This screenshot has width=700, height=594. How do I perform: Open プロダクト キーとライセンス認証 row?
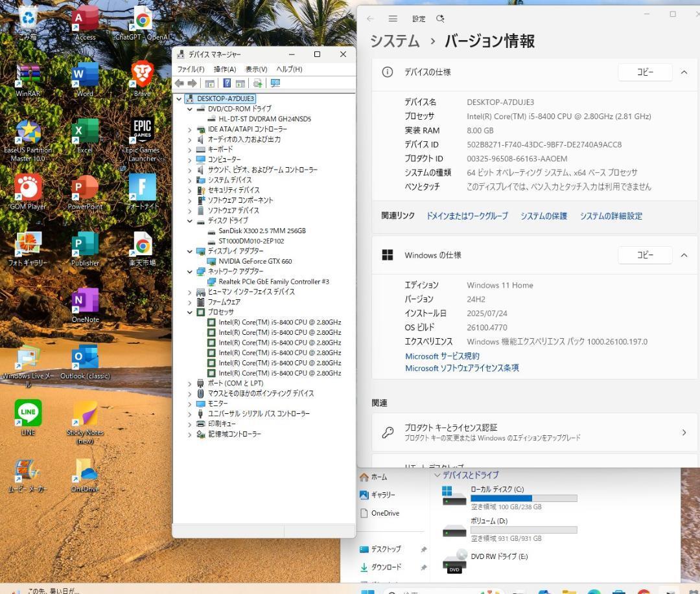tap(534, 432)
